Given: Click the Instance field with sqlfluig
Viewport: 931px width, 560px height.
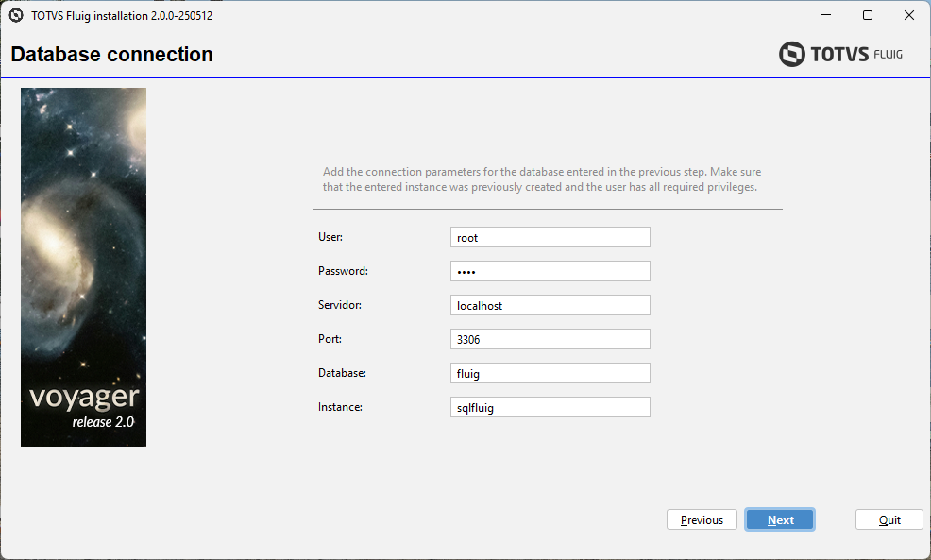Looking at the screenshot, I should point(550,407).
